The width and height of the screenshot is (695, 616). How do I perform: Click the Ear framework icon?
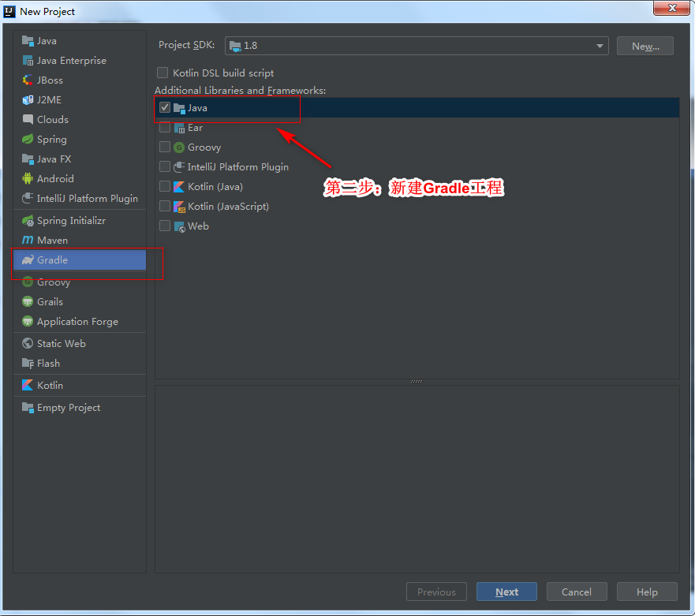point(179,128)
